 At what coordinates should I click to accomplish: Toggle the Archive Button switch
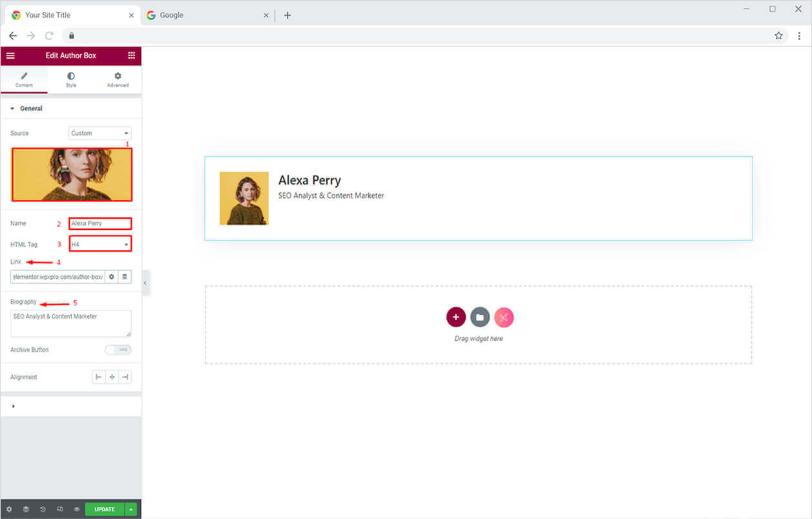click(x=118, y=350)
